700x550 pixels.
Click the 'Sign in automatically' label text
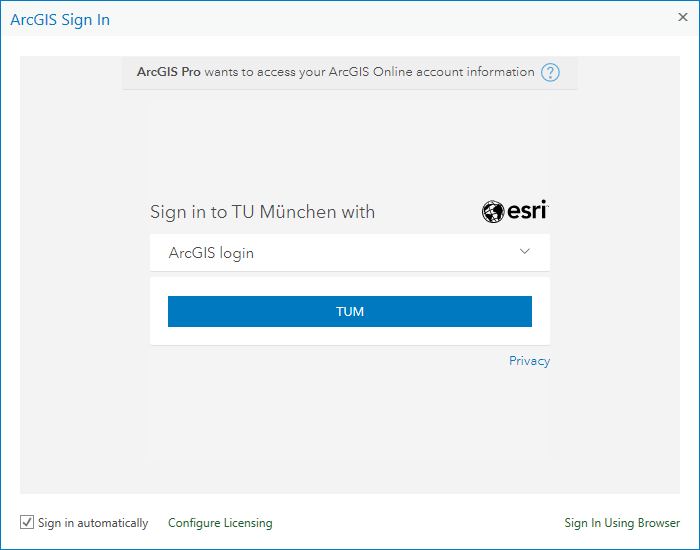pos(93,523)
